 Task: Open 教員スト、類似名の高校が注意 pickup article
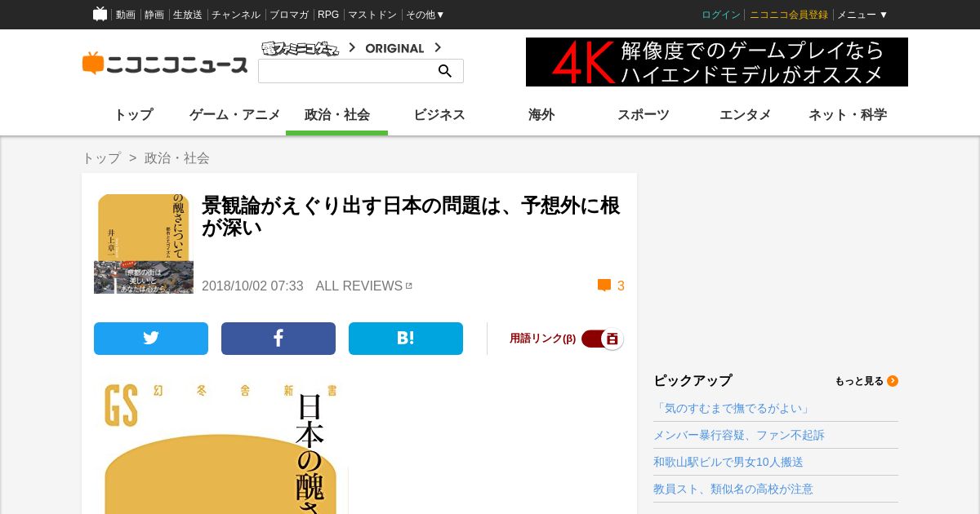(x=733, y=489)
